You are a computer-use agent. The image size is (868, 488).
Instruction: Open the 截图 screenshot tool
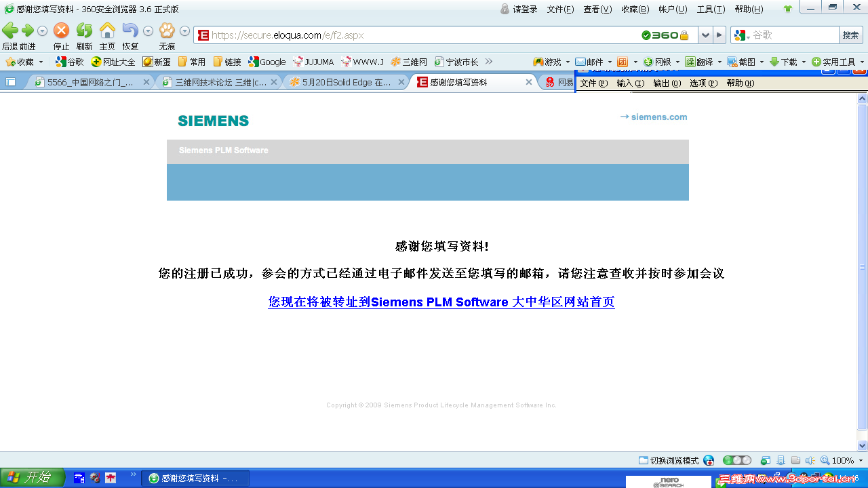(741, 62)
